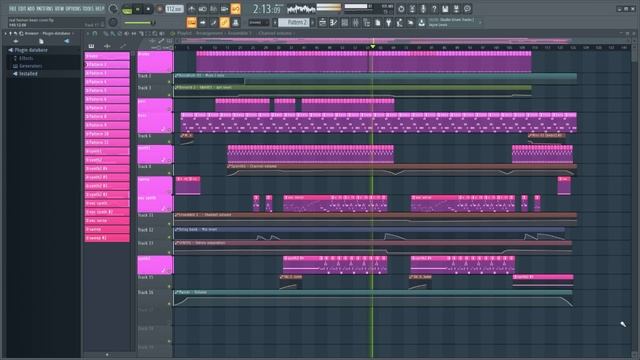
Task: Mute Track 2 with its green dot
Action: (x=169, y=82)
